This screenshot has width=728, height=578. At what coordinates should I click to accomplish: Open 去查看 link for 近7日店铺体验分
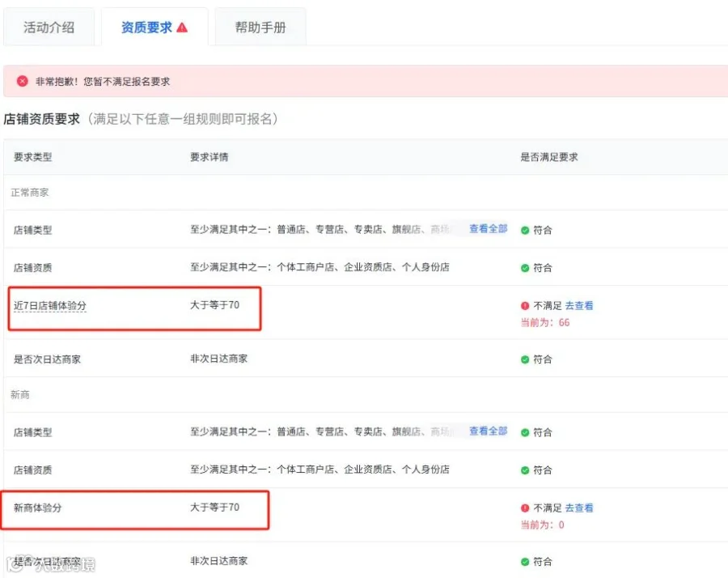pos(579,305)
